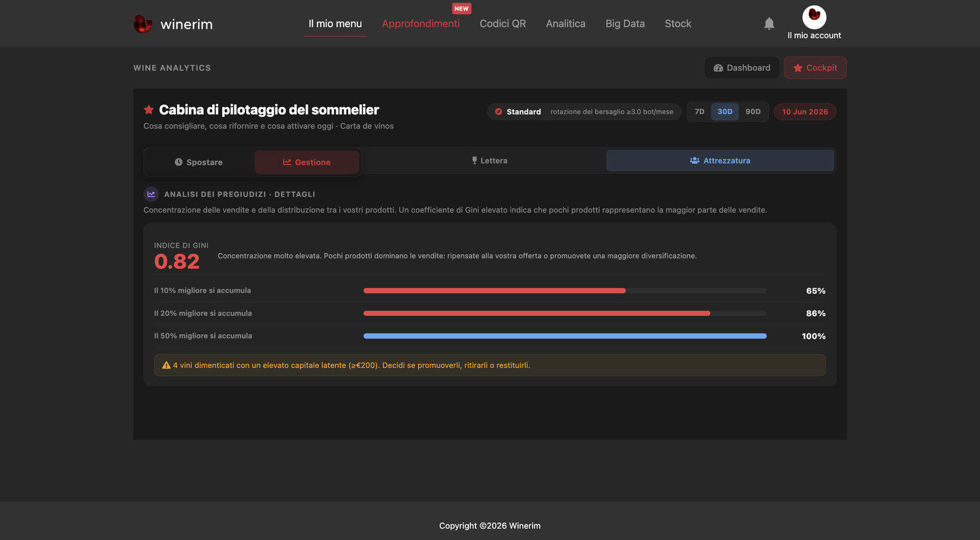The width and height of the screenshot is (980, 540).
Task: Open the 10 Jun 2026 date picker
Action: [x=805, y=112]
